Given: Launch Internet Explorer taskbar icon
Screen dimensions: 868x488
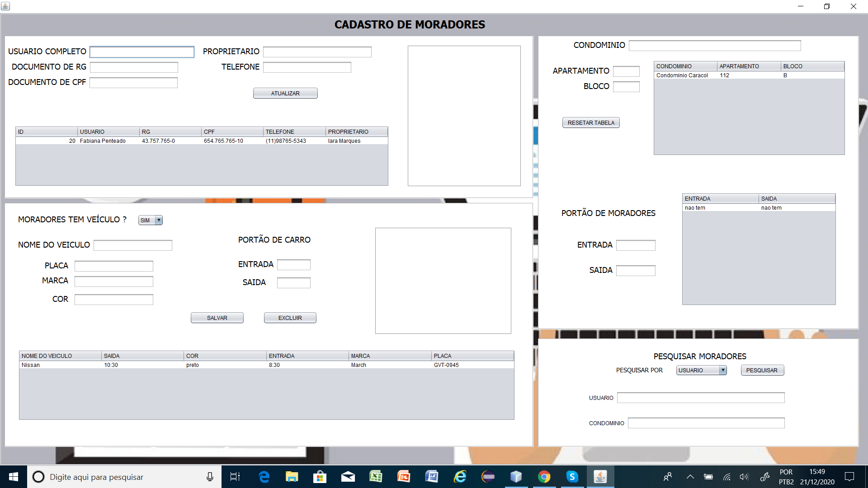Looking at the screenshot, I should (x=460, y=477).
